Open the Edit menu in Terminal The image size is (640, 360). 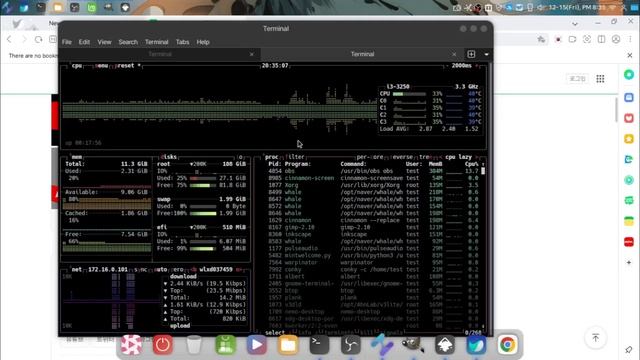point(84,42)
